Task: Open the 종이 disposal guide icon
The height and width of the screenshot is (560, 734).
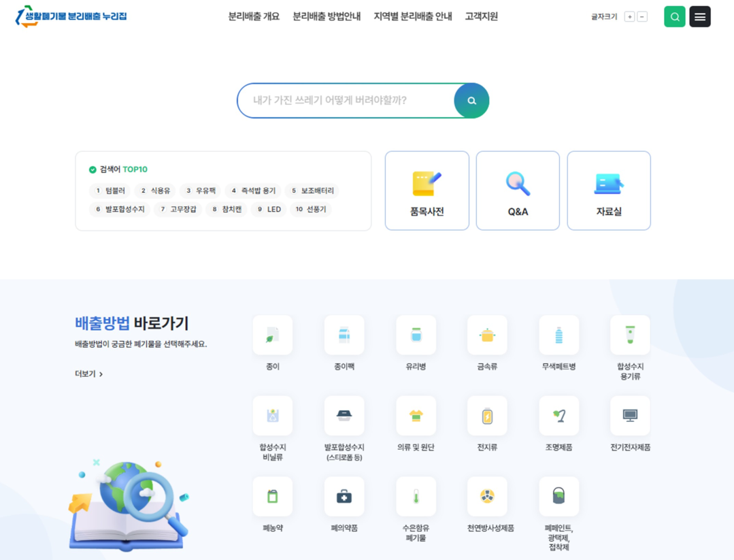Action: (272, 335)
